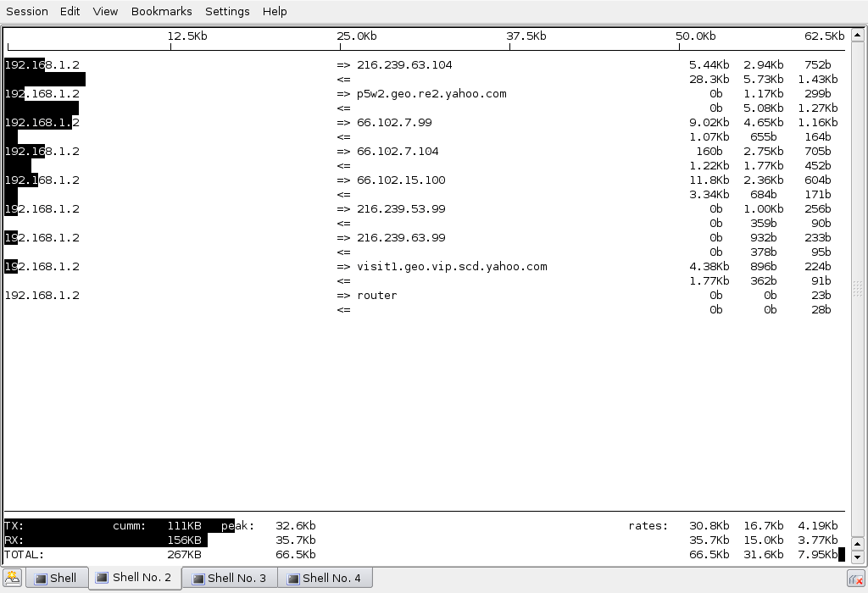Open the Help menu

(273, 11)
